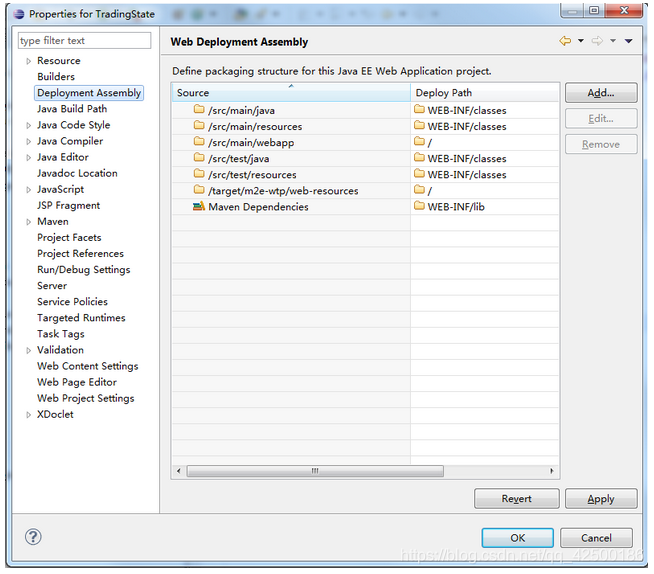Click folder icon of /src/main/java source

(x=199, y=110)
